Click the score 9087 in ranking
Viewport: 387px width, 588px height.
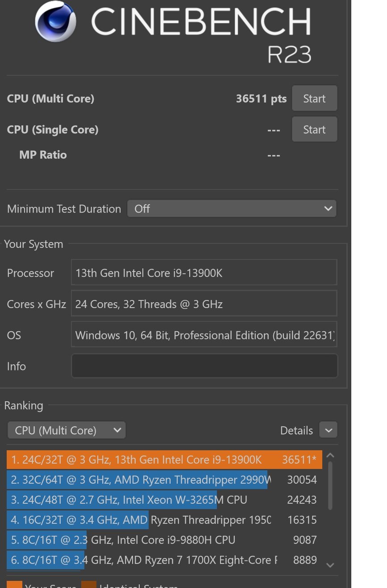pos(305,540)
